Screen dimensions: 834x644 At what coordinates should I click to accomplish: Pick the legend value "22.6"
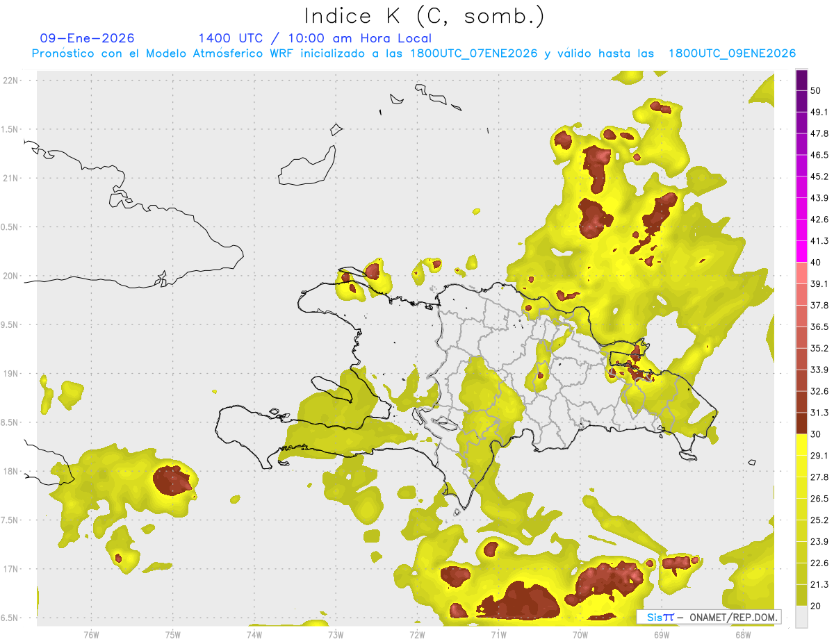819,563
